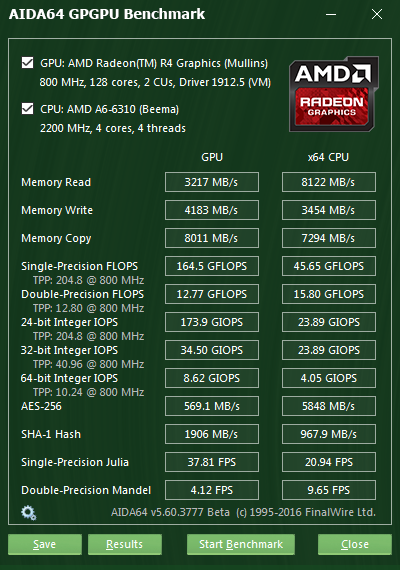Image resolution: width=400 pixels, height=570 pixels.
Task: Click the x64 CPU column header
Action: 328,157
